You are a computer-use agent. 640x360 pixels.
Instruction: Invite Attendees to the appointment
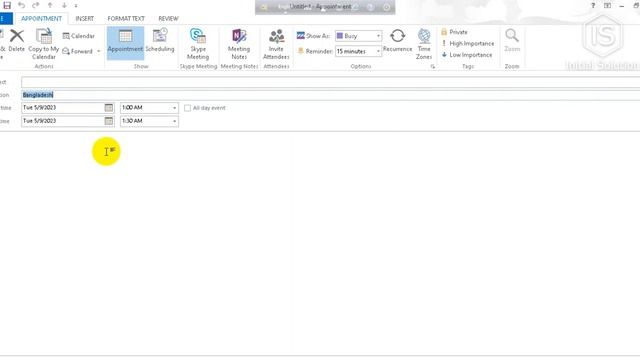point(276,44)
